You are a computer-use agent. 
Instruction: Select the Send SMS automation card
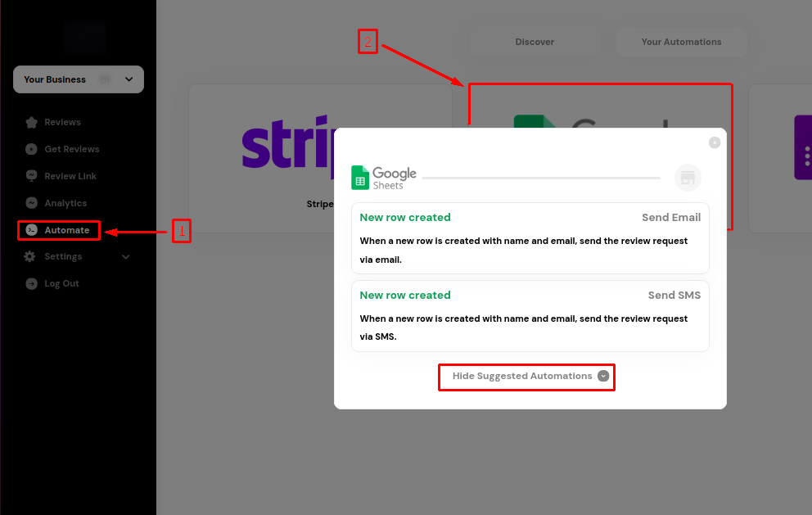(x=530, y=316)
